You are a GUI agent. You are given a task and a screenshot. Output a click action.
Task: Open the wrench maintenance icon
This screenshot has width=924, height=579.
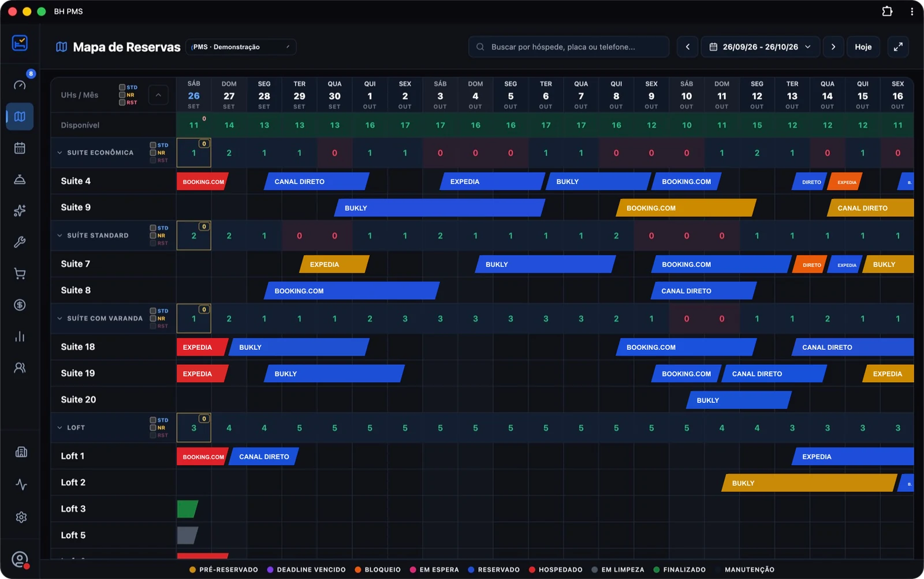point(20,242)
